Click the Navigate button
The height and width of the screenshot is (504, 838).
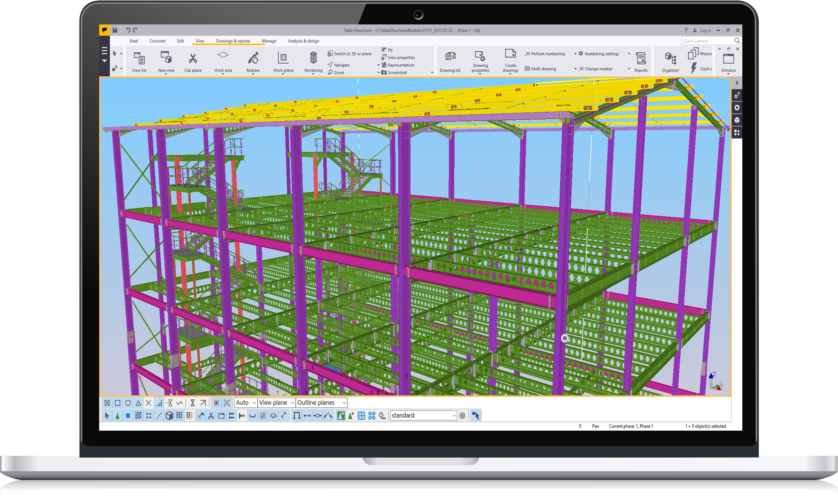(x=338, y=65)
